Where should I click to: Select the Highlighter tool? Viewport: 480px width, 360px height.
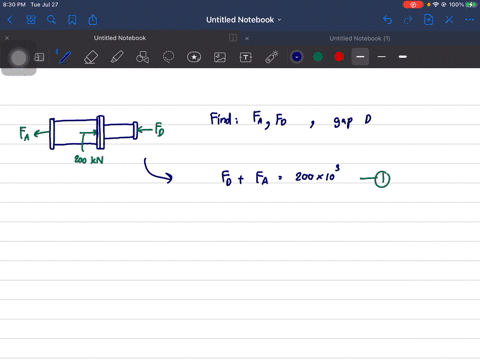pyautogui.click(x=117, y=57)
